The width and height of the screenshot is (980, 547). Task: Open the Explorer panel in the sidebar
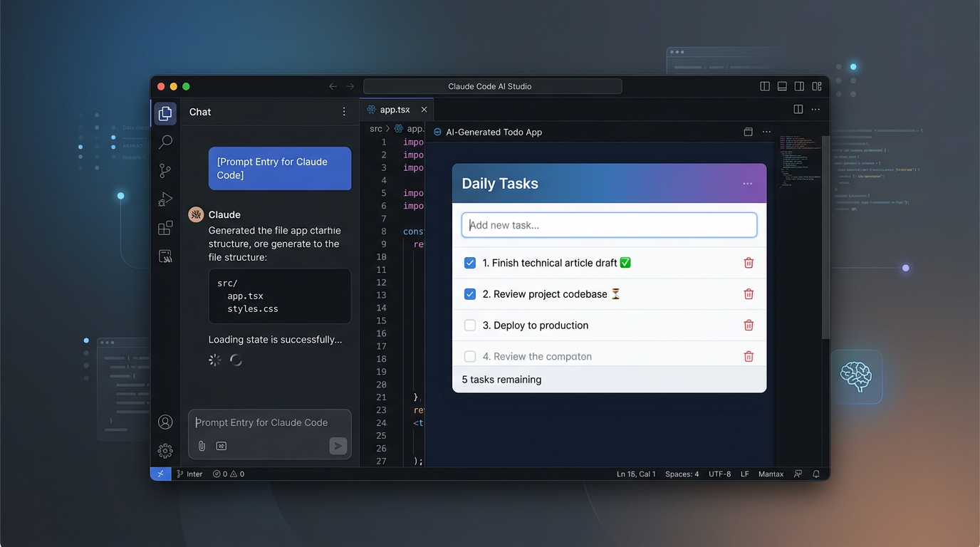(165, 113)
